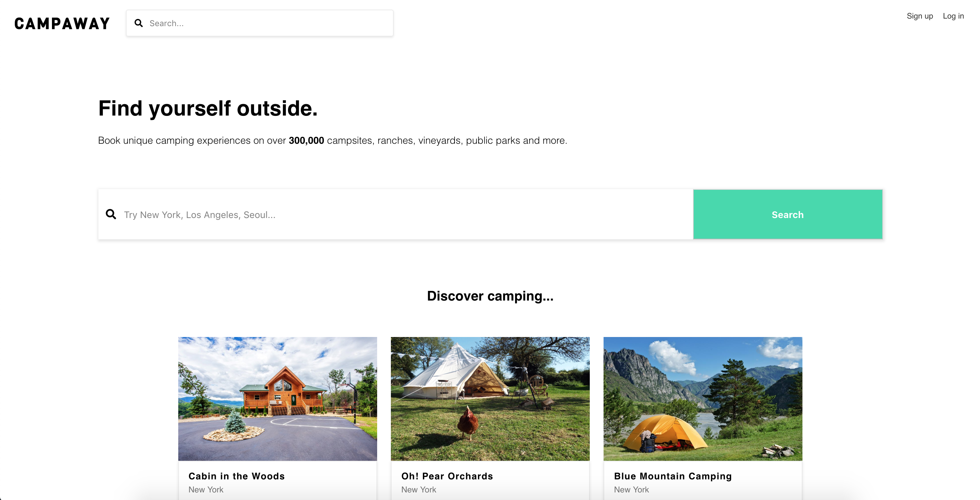Open the Blue Mountain Camping photo
Screen dimensions: 980x500
[703, 399]
